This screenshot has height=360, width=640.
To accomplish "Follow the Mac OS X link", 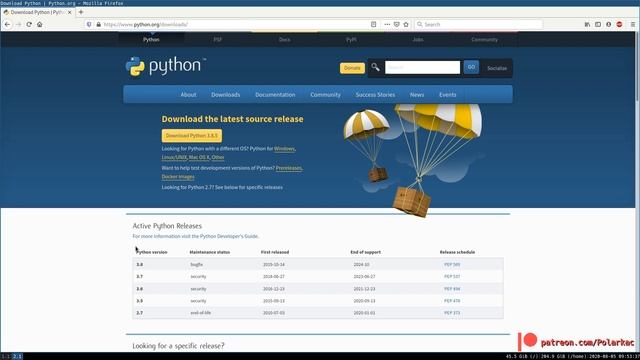I will click(x=199, y=157).
